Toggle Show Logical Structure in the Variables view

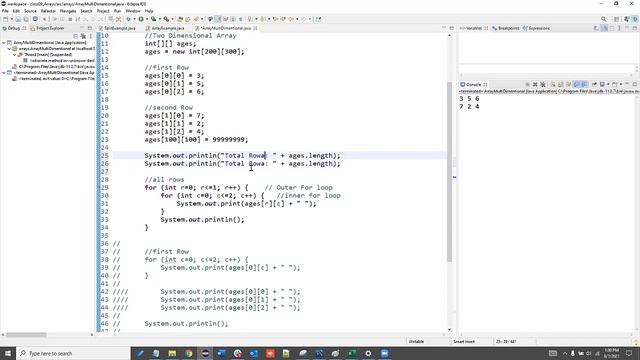tap(604, 28)
